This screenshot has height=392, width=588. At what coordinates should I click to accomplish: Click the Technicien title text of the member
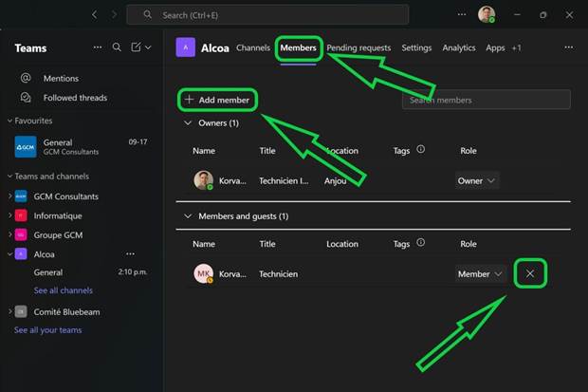[278, 273]
